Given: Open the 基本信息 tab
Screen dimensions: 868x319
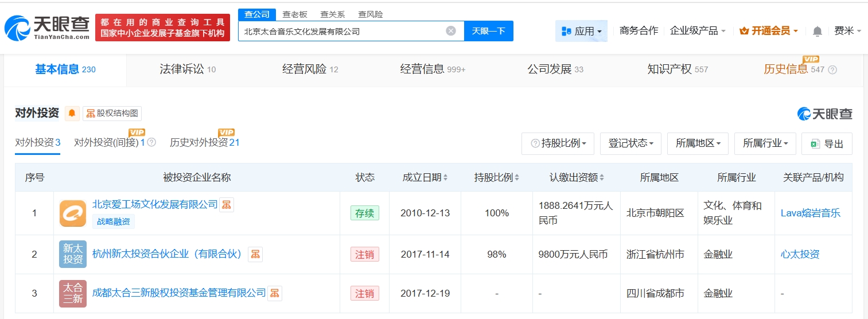Looking at the screenshot, I should click(x=65, y=69).
